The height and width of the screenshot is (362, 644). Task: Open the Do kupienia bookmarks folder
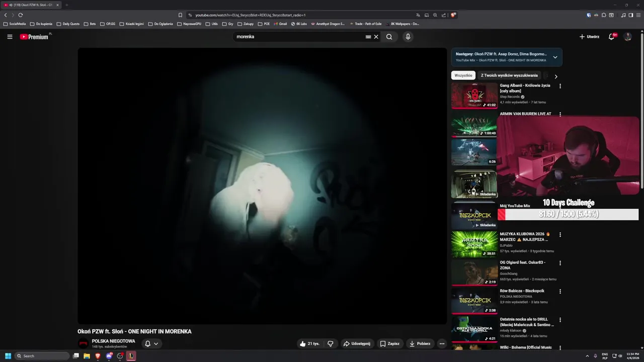41,24
